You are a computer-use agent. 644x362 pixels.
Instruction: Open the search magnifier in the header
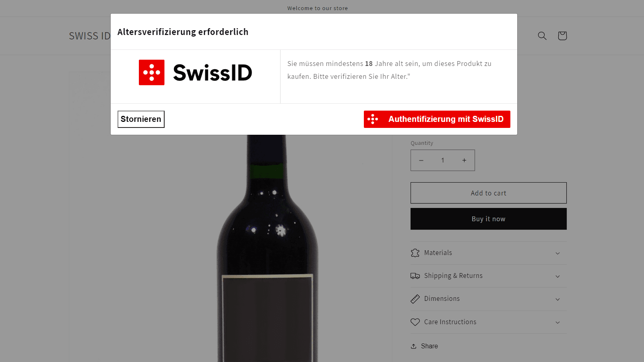click(542, 36)
